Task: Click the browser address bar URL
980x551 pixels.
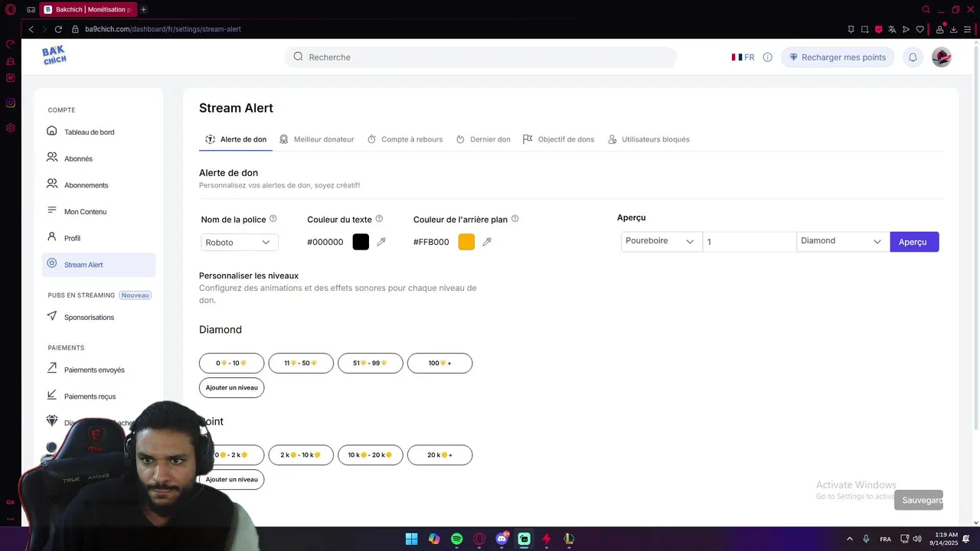Action: point(163,29)
